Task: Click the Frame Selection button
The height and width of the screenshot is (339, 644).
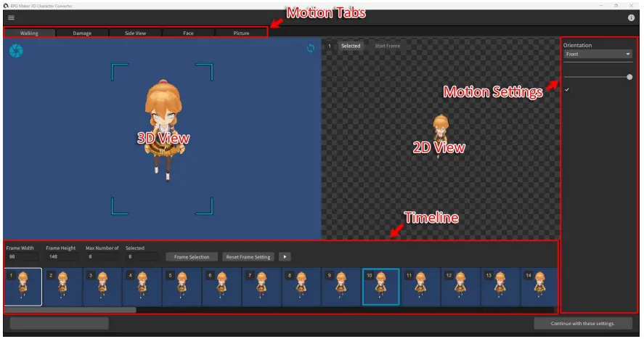Action: (192, 257)
